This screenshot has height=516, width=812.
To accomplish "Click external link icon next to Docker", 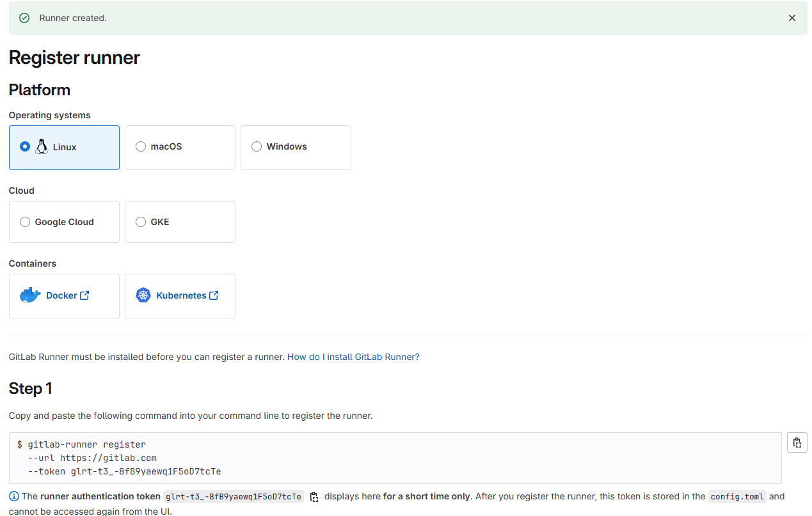I will click(x=84, y=295).
